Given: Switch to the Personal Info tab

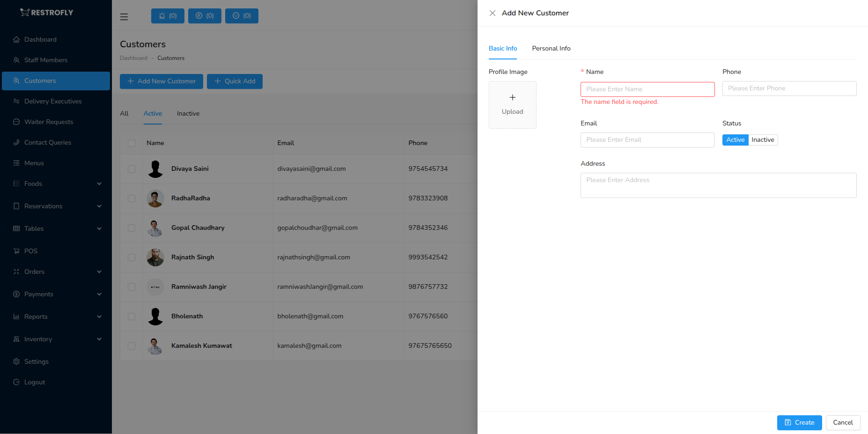Looking at the screenshot, I should 551,48.
